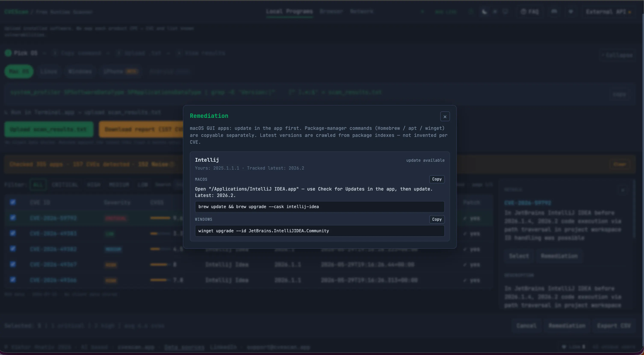
Task: Toggle the select-all checkbox in table header
Action: click(x=13, y=202)
